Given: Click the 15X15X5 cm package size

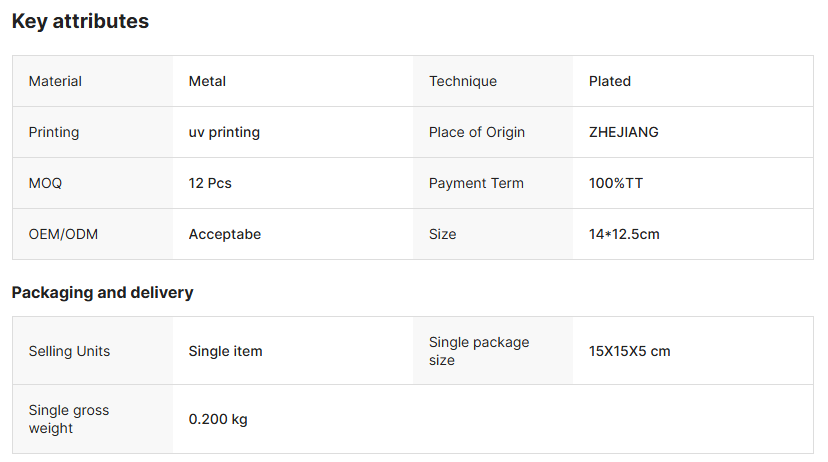Looking at the screenshot, I should (629, 351).
